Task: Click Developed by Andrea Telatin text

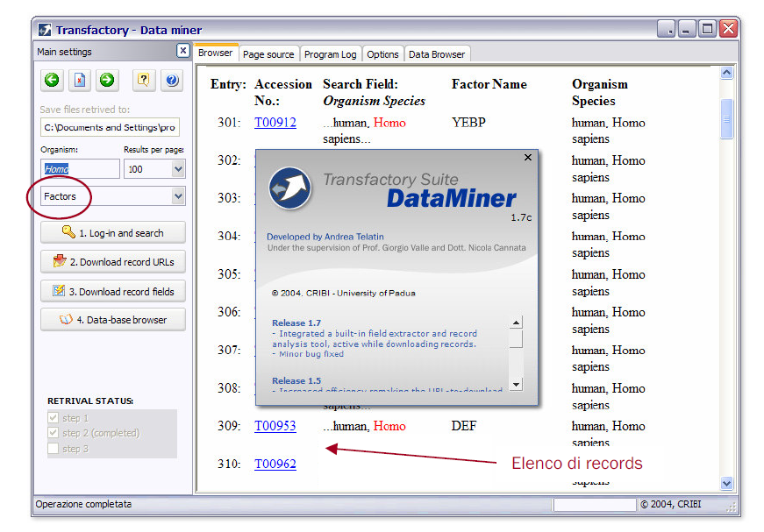Action: point(325,237)
